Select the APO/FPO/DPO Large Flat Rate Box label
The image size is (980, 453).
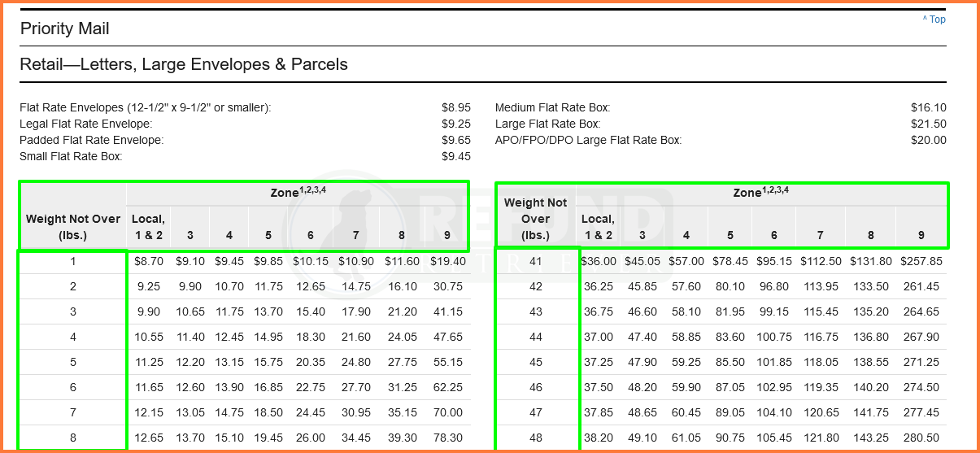(x=589, y=140)
